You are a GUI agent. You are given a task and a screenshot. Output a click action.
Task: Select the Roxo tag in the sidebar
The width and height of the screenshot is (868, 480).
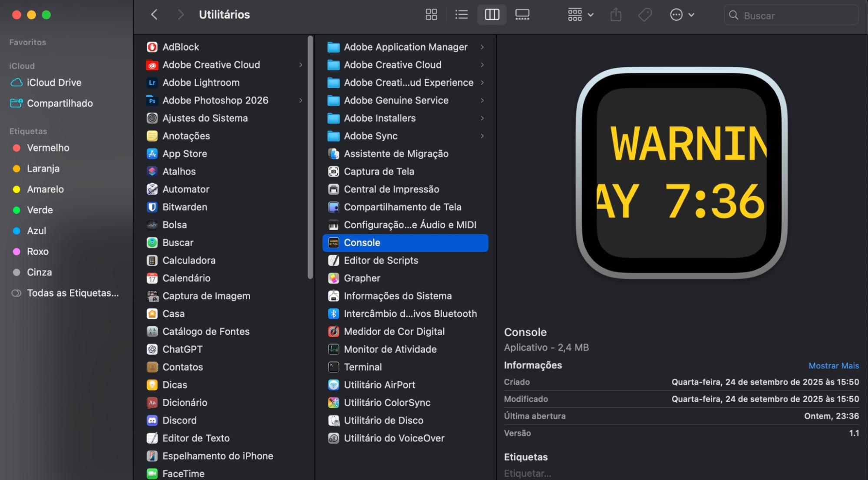(x=37, y=251)
